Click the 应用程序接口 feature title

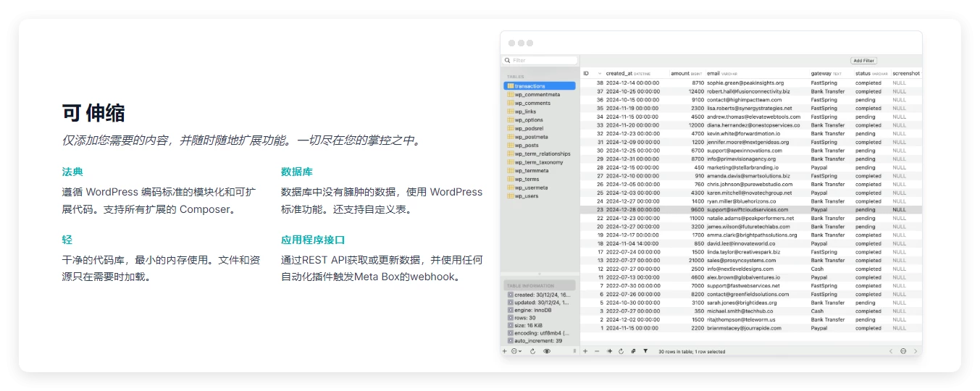click(x=313, y=240)
